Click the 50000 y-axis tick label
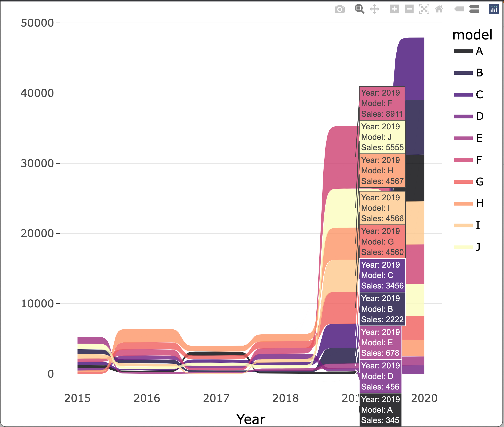 tap(37, 23)
